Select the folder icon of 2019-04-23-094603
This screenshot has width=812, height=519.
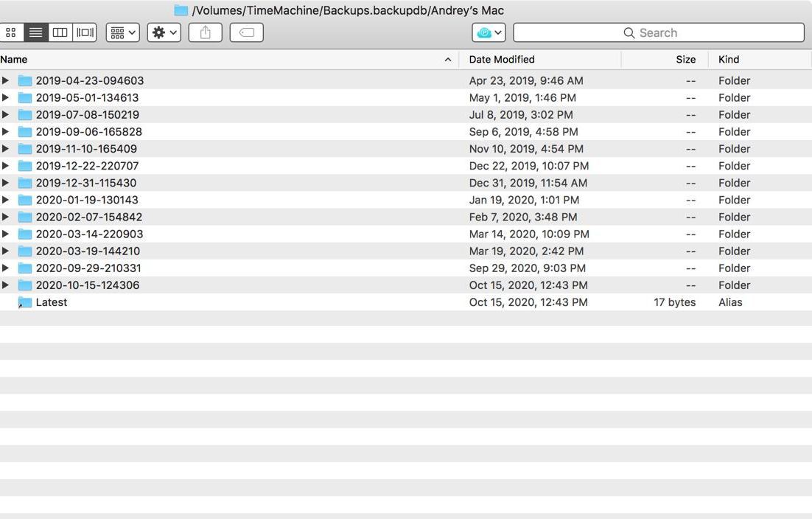(x=25, y=80)
